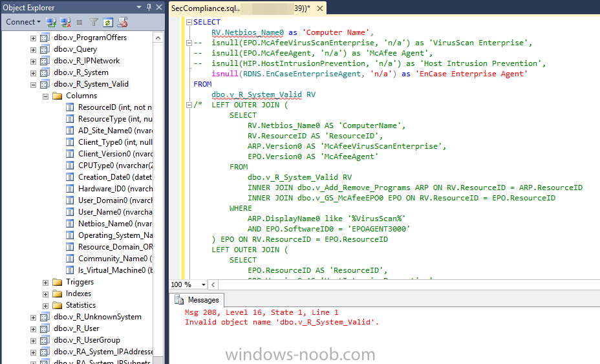The height and width of the screenshot is (364, 600).
Task: Expand the dbo.v_R_System view node
Action: pyautogui.click(x=33, y=73)
